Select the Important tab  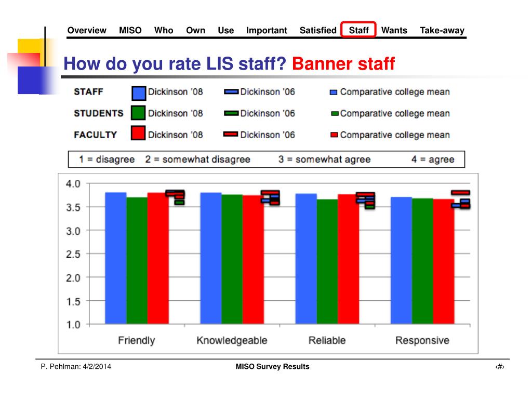click(x=267, y=31)
